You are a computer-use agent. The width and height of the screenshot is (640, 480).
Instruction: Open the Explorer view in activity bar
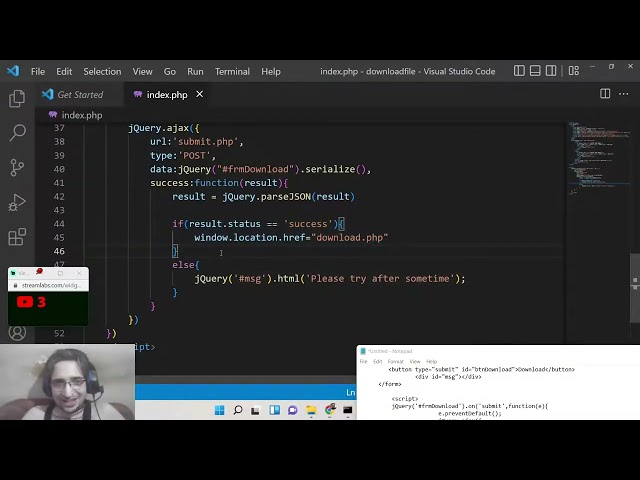point(17,98)
